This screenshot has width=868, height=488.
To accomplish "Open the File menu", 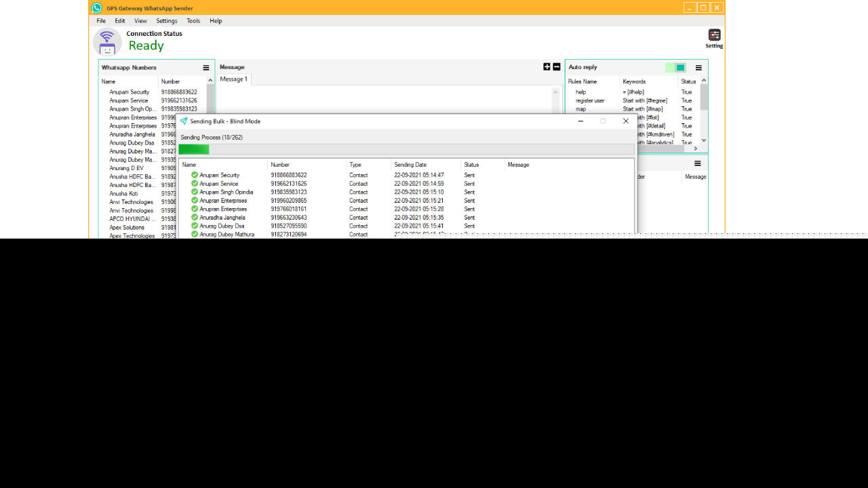I will pos(101,21).
